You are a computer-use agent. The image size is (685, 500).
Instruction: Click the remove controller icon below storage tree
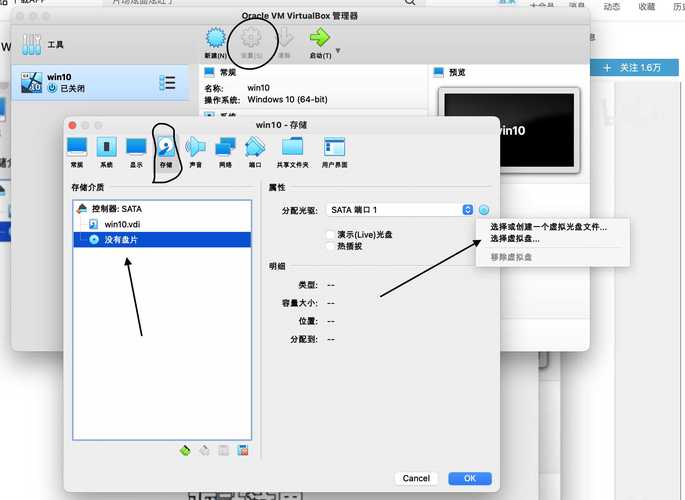point(204,450)
